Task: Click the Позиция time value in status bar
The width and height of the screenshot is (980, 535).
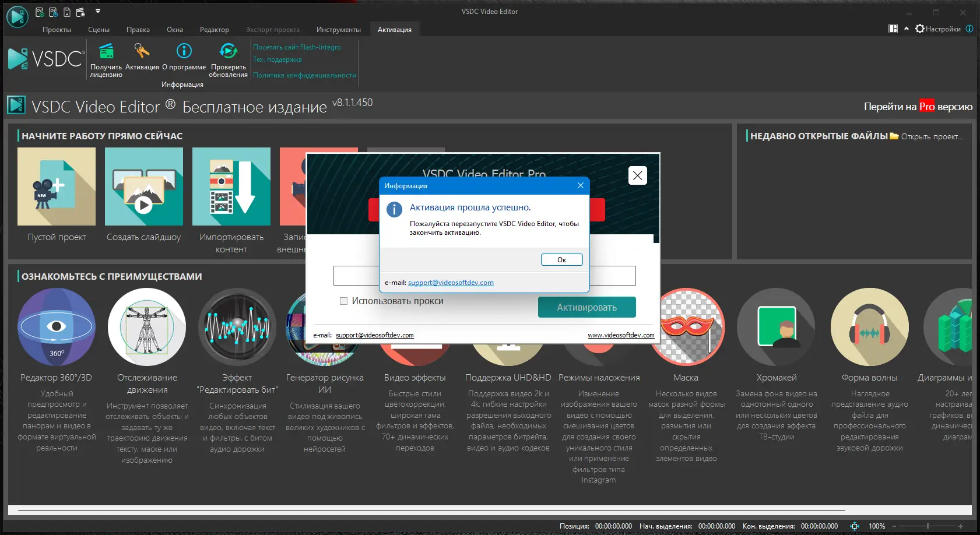Action: point(613,526)
